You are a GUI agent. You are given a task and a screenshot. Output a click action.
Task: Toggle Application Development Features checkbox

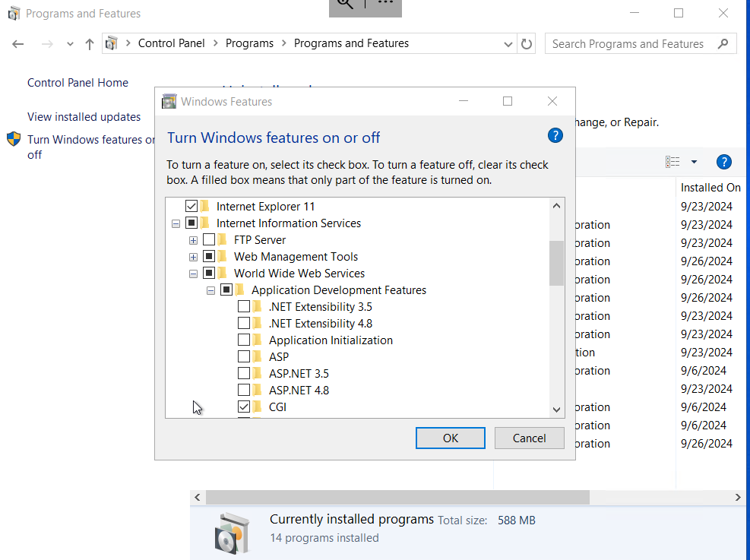coord(226,289)
